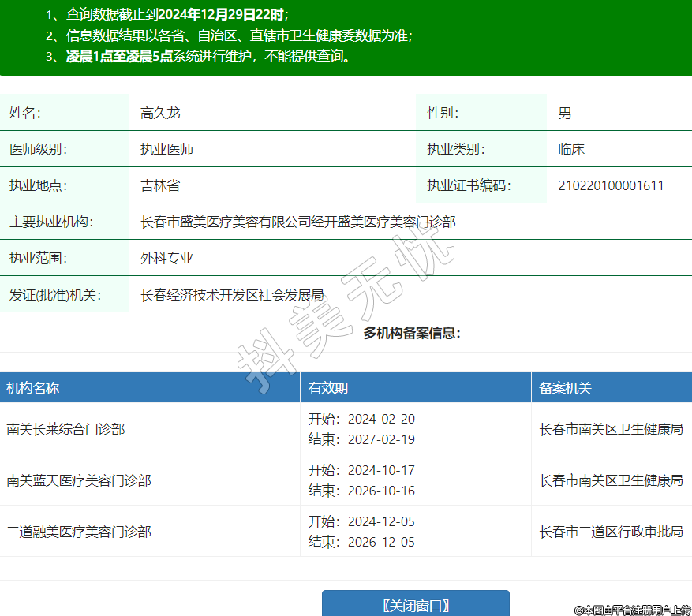Screen dimensions: 692x616
Task: Click the 长春经济技术开发区社会发展局 issuing authority
Action: tap(232, 295)
